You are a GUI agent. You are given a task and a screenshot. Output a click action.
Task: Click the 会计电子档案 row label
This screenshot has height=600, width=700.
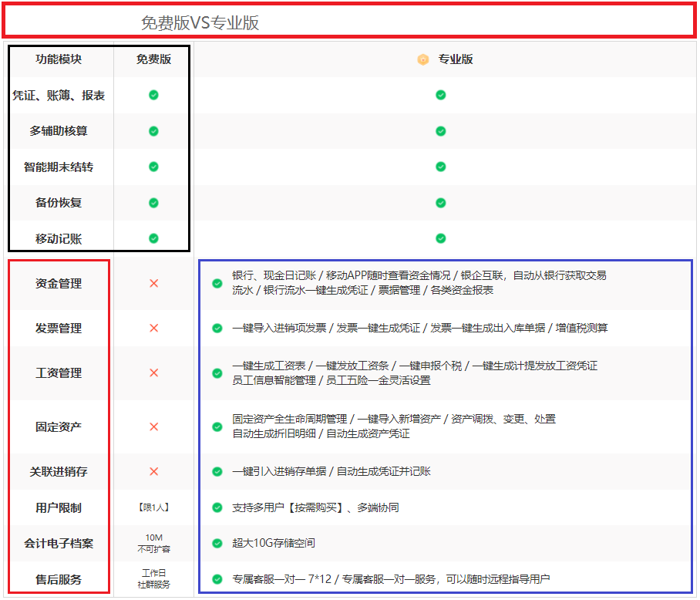click(59, 543)
